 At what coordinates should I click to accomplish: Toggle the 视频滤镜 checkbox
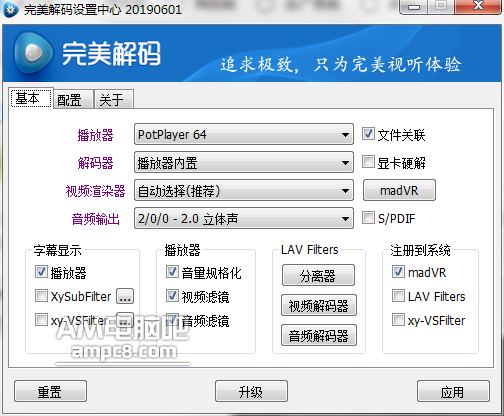(x=172, y=296)
